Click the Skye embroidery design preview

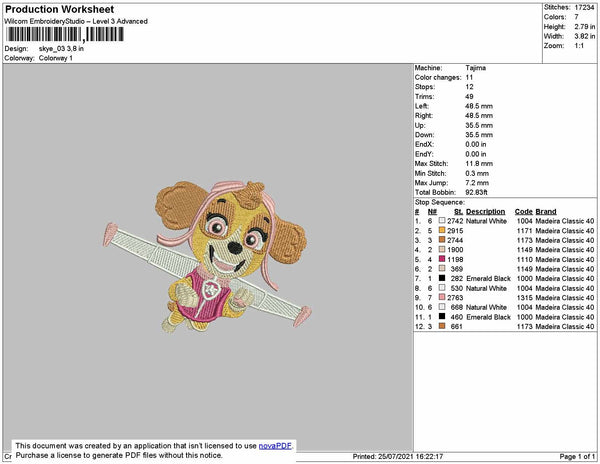(x=207, y=256)
